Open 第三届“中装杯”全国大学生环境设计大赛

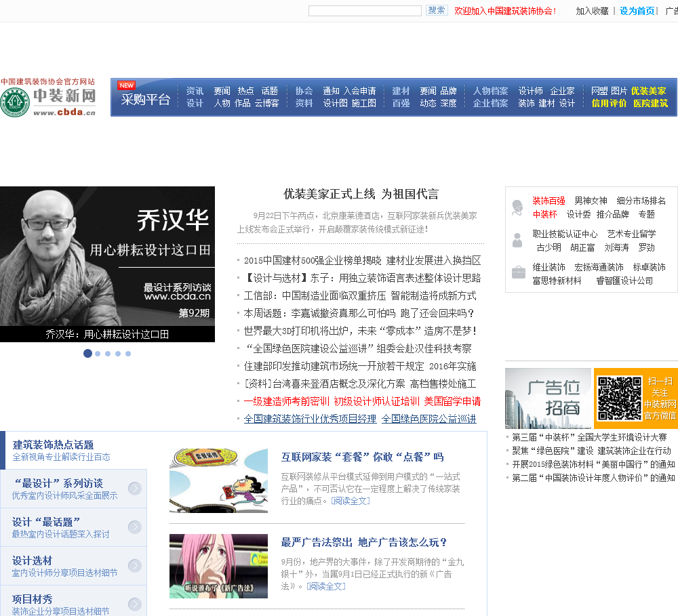pos(589,438)
